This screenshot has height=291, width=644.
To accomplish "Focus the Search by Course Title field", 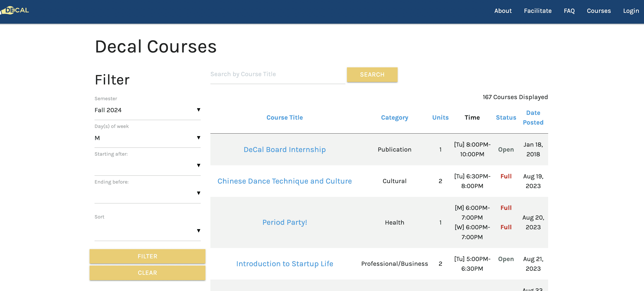I will [x=277, y=74].
